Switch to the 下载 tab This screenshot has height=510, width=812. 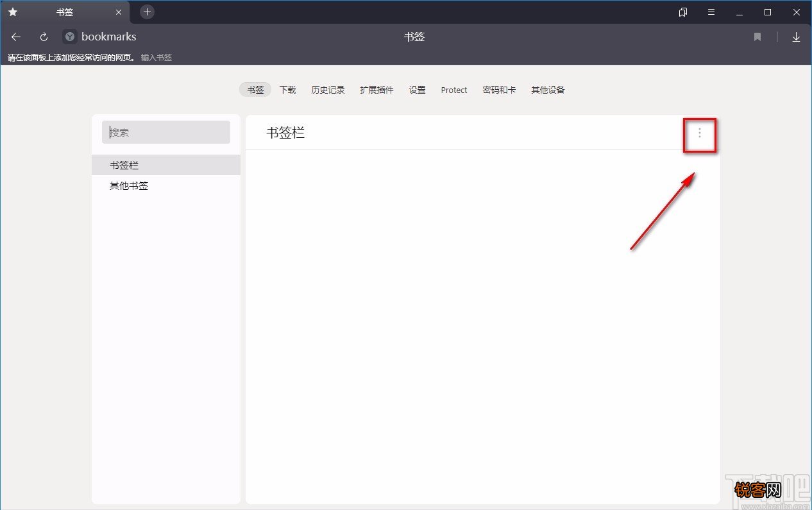coord(288,90)
